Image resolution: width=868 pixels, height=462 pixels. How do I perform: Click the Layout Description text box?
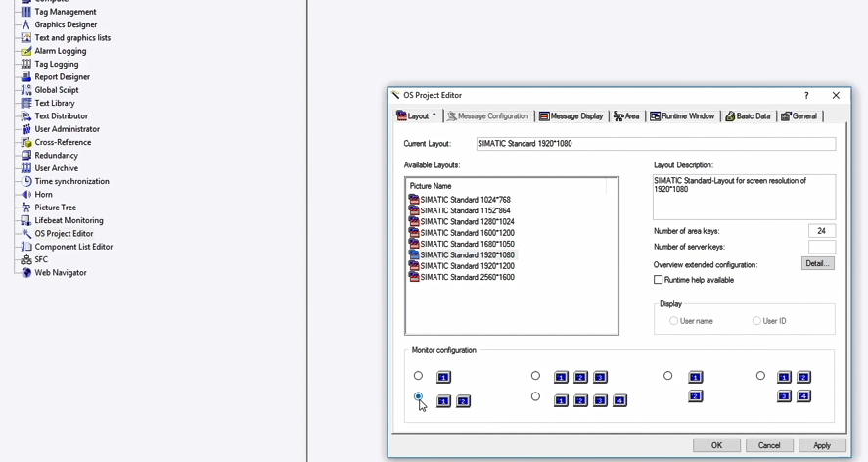point(744,197)
